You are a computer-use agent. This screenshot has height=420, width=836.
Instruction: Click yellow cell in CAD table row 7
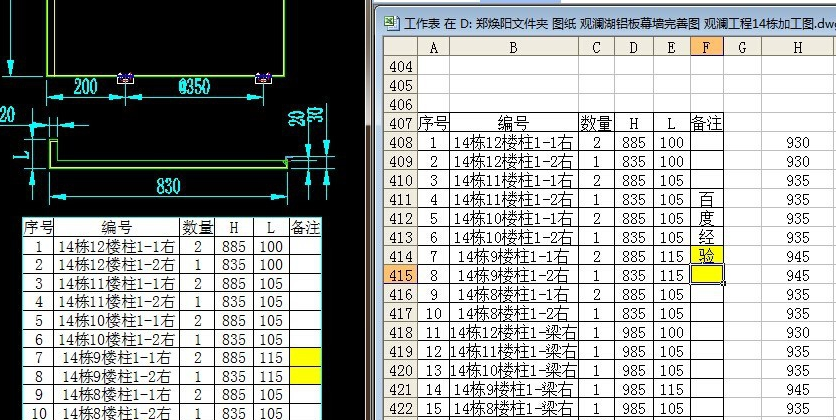(x=305, y=357)
